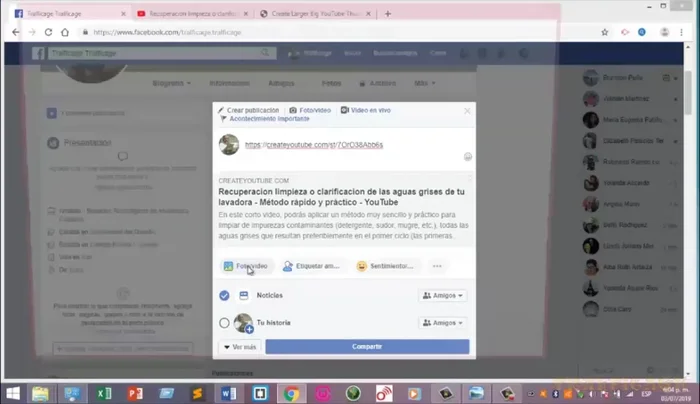Open the Windows Start menu
Screen dimensions: 700x404
[x=13, y=394]
